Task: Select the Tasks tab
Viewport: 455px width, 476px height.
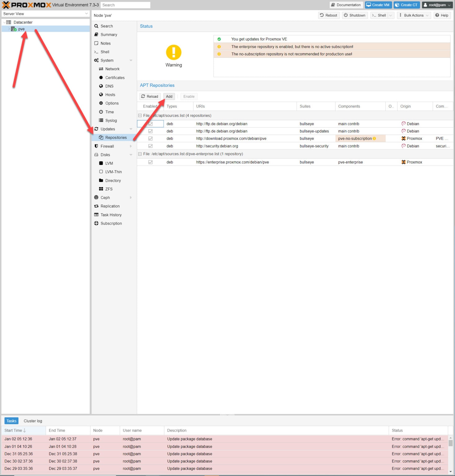Action: point(11,421)
